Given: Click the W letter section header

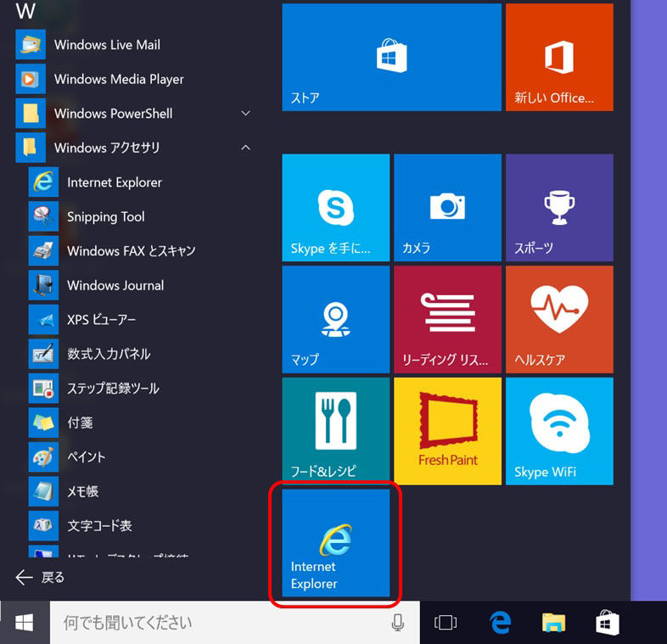Looking at the screenshot, I should point(25,12).
